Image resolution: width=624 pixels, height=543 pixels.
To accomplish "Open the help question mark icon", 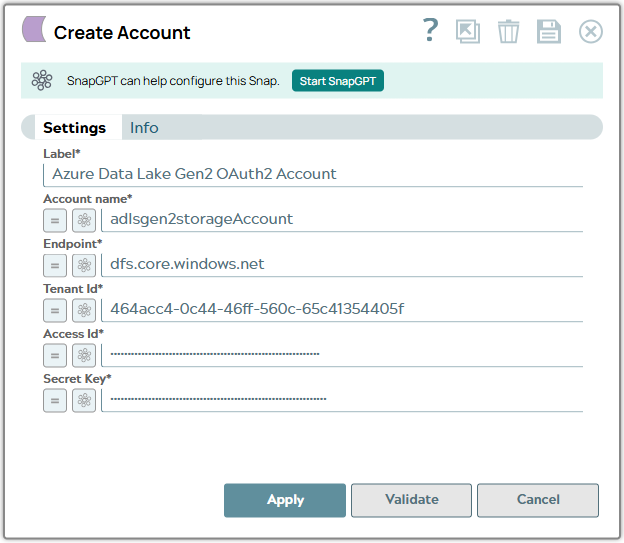I will [x=430, y=30].
